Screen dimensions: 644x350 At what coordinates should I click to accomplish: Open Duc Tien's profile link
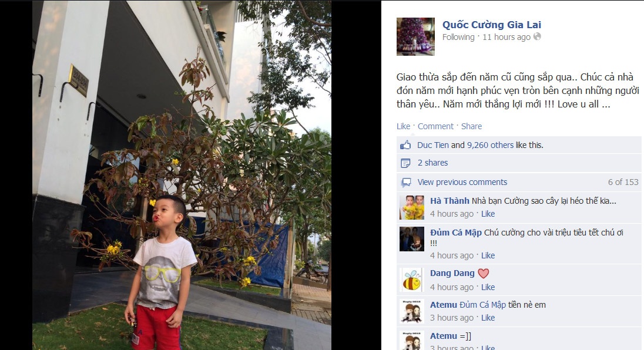point(432,145)
